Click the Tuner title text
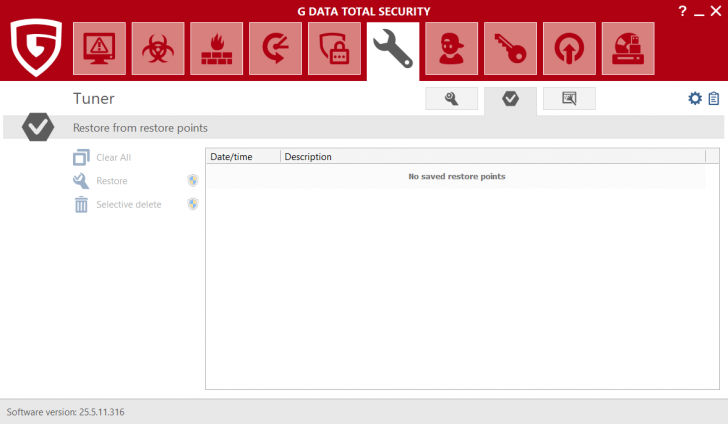Viewport: 728px width, 424px height. (93, 98)
